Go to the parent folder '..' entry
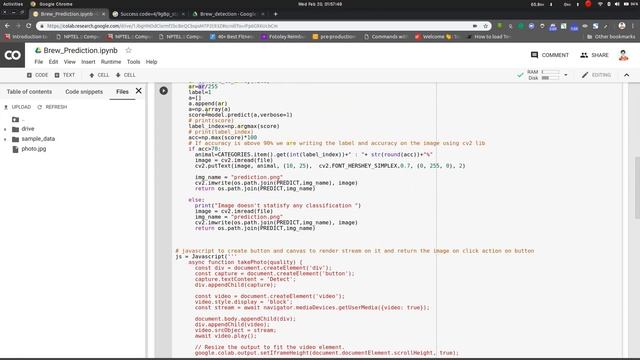The width and height of the screenshot is (640, 360). click(x=18, y=120)
